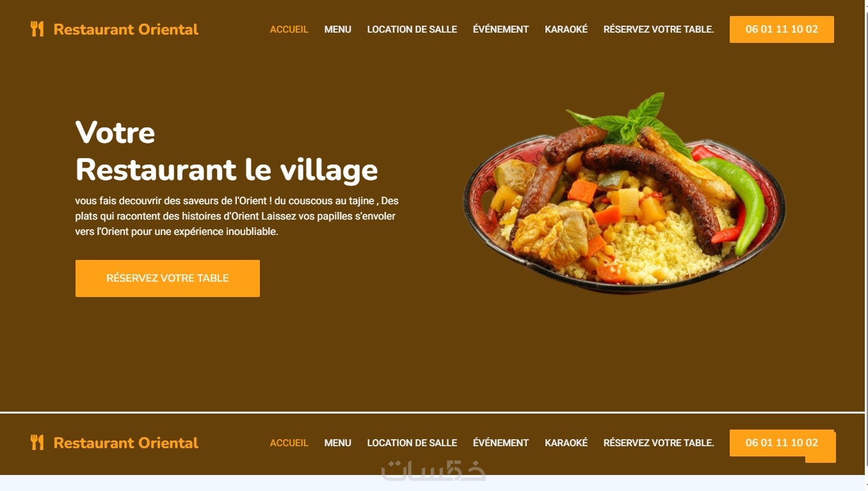
Task: Click the Restaurant Oriental title in lower header
Action: tap(126, 443)
